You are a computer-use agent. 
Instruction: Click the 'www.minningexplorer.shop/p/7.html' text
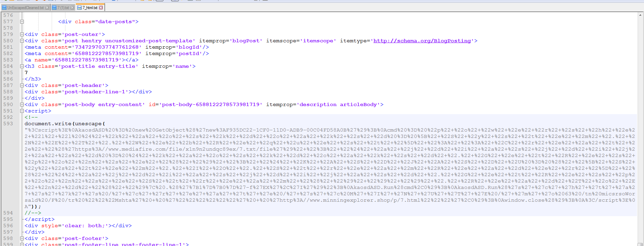(365, 200)
